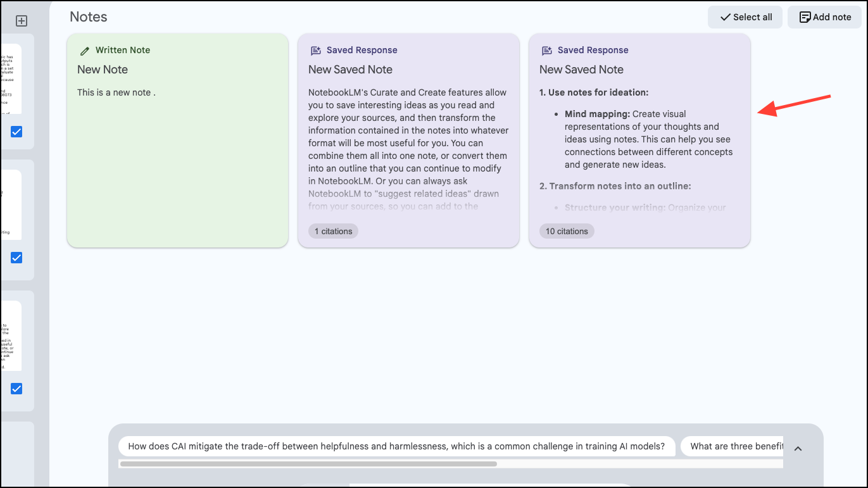Viewport: 868px width, 488px height.
Task: Click the Saved Response icon on the 10 citations card
Action: [546, 51]
